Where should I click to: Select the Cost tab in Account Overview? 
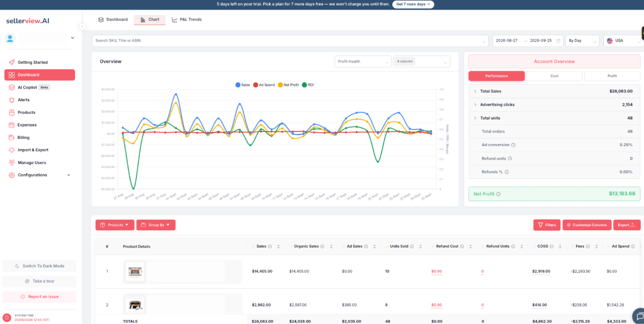click(554, 76)
